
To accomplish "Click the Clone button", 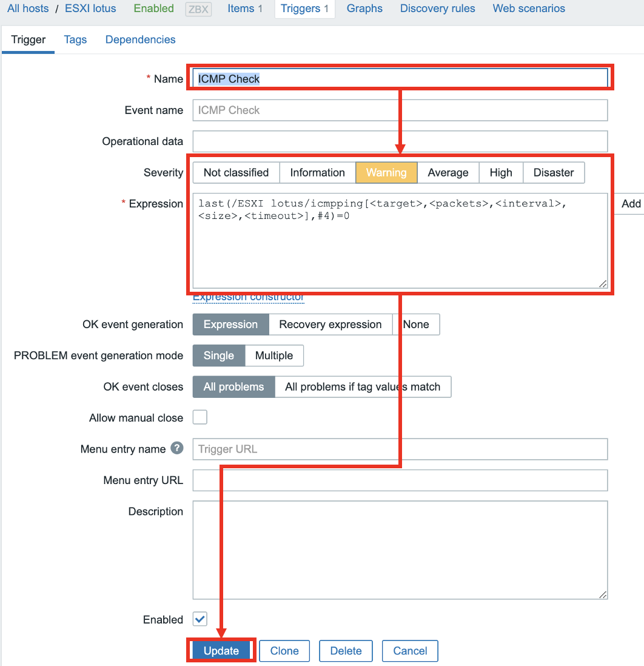I will (284, 651).
